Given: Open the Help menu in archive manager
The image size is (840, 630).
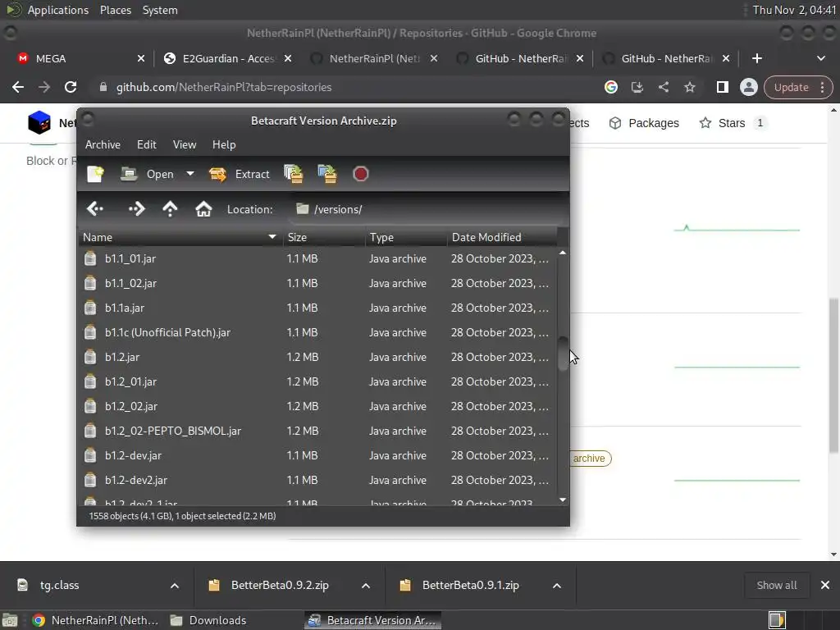Looking at the screenshot, I should click(224, 144).
